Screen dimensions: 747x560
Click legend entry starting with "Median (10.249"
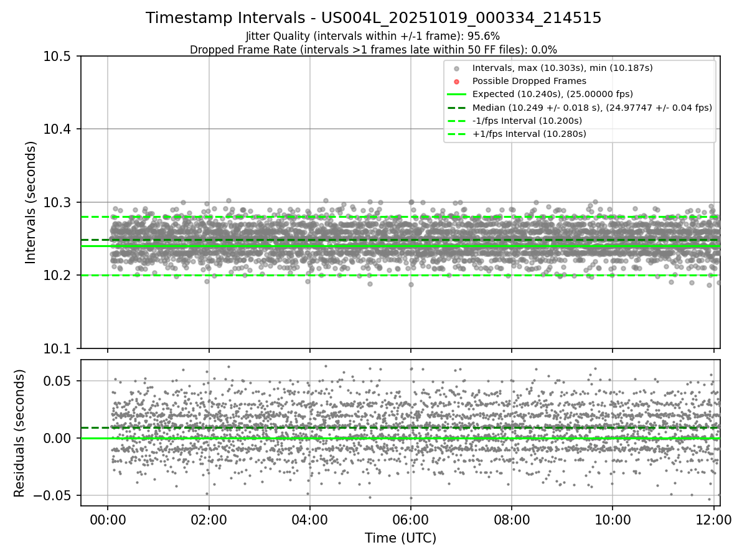coord(592,107)
